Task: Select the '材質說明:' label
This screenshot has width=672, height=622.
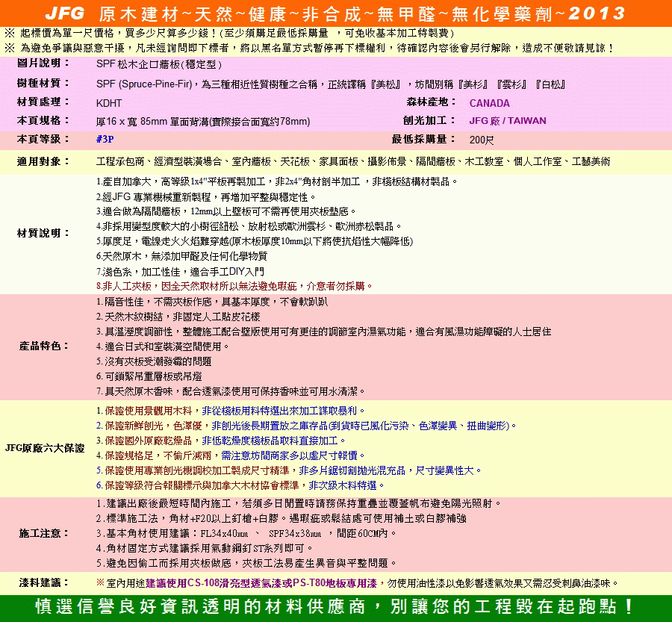Action: [43, 233]
